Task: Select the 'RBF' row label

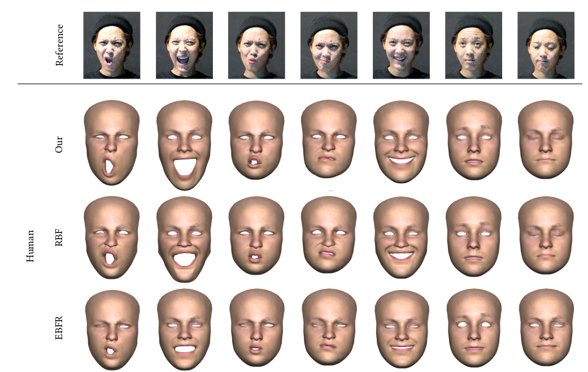Action: pyautogui.click(x=59, y=237)
